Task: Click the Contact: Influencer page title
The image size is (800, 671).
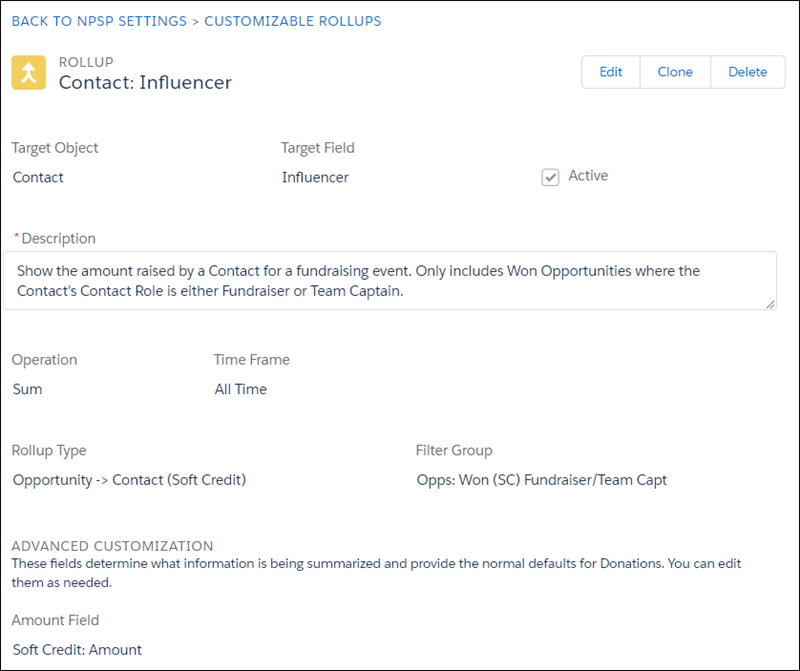Action: coord(145,82)
